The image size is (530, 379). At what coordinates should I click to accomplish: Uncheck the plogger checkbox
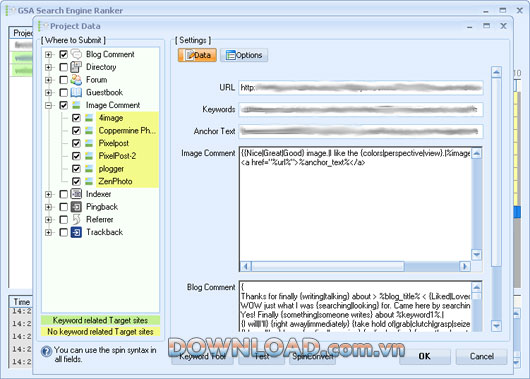(x=76, y=169)
